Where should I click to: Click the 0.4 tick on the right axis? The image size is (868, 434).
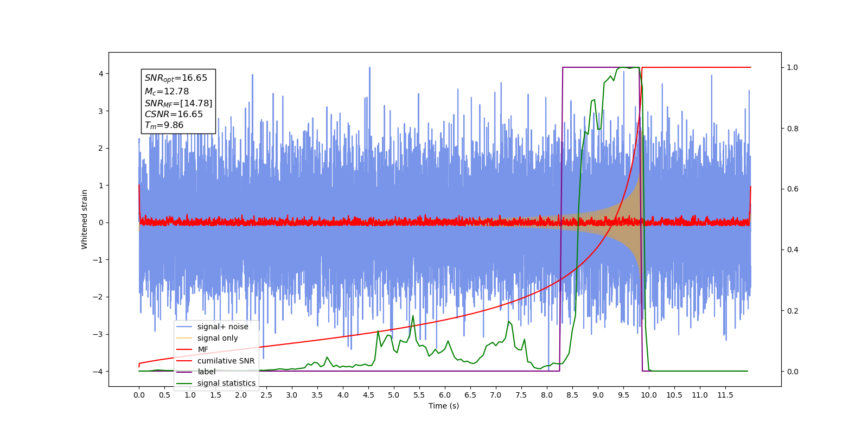[793, 250]
